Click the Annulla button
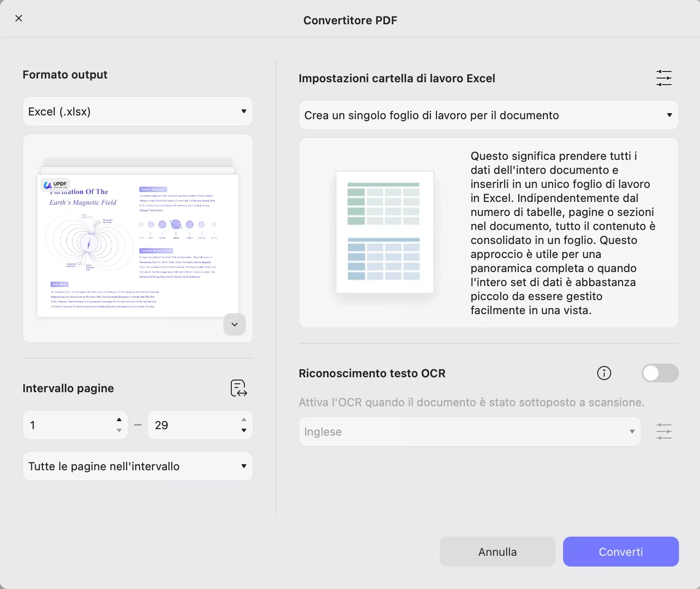 click(497, 552)
